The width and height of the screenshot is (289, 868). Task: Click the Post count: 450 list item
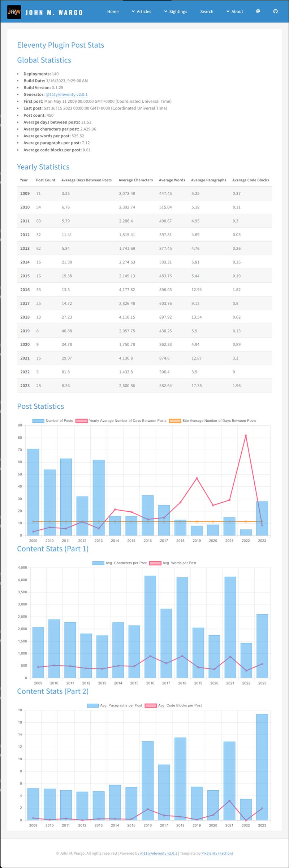point(38,115)
